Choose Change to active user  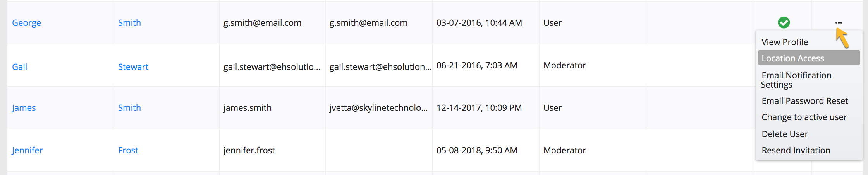(804, 117)
